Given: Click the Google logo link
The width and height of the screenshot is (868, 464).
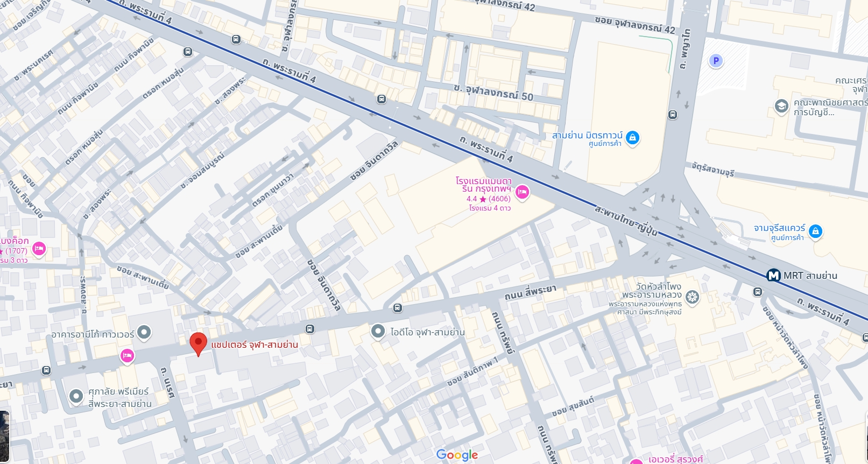Looking at the screenshot, I should (457, 455).
